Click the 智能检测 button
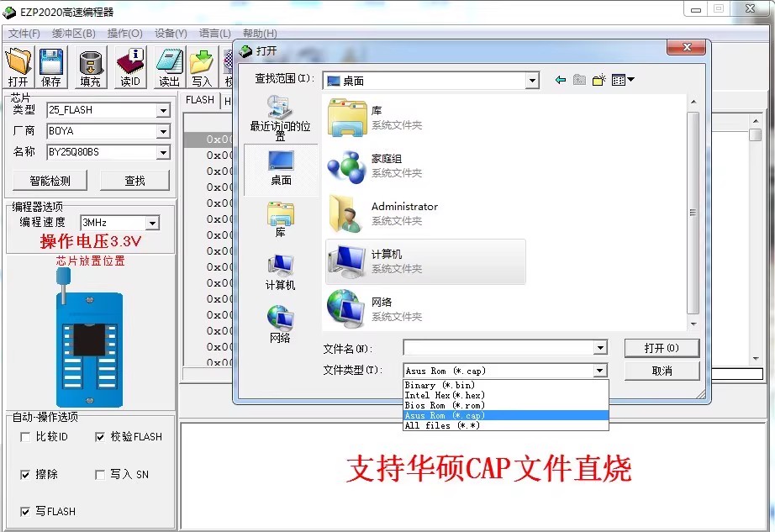Image resolution: width=775 pixels, height=532 pixels. click(x=50, y=181)
